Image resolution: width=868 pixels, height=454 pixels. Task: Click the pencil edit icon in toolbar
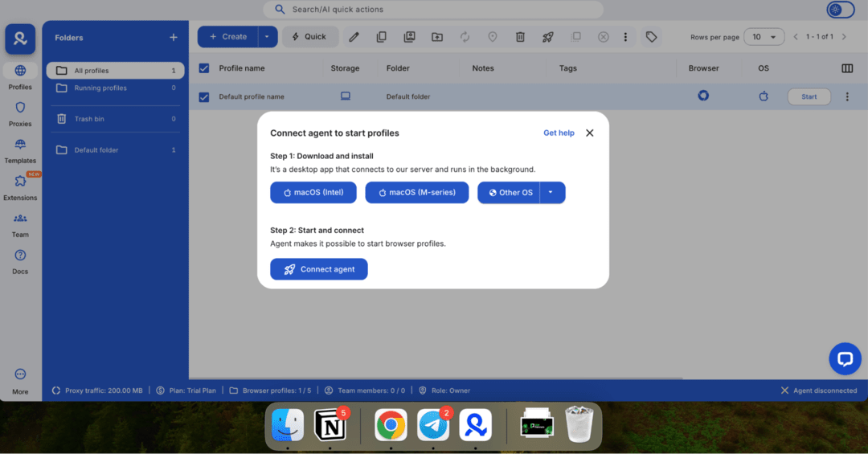point(354,37)
